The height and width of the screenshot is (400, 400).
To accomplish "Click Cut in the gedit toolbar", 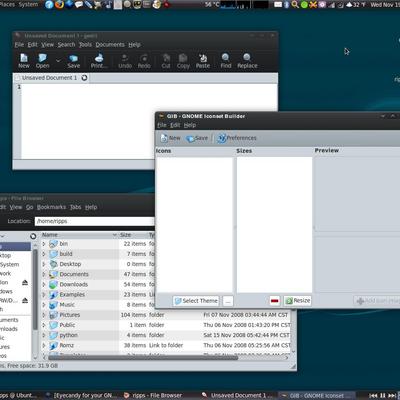I will point(166,61).
